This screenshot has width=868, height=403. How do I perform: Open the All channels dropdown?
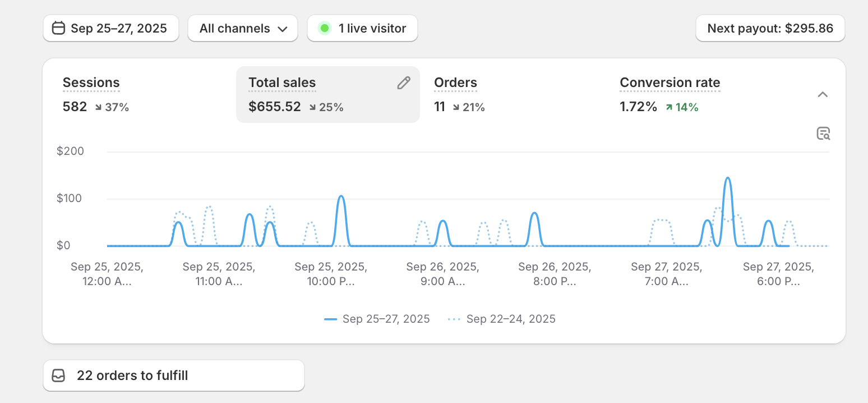click(243, 28)
